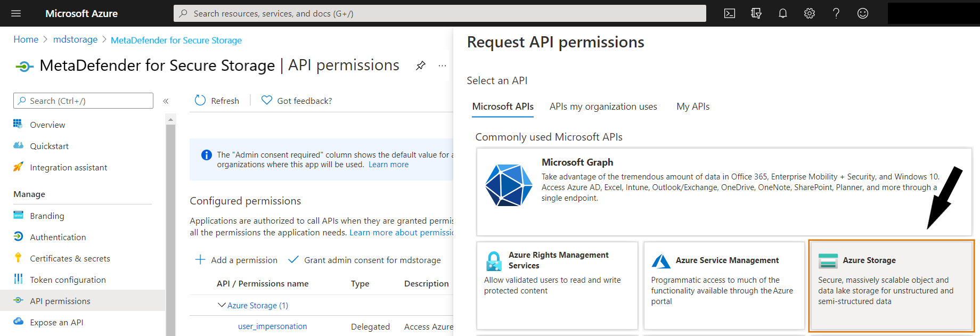Click the Got feedback heart icon
Image resolution: width=980 pixels, height=336 pixels.
[x=267, y=100]
